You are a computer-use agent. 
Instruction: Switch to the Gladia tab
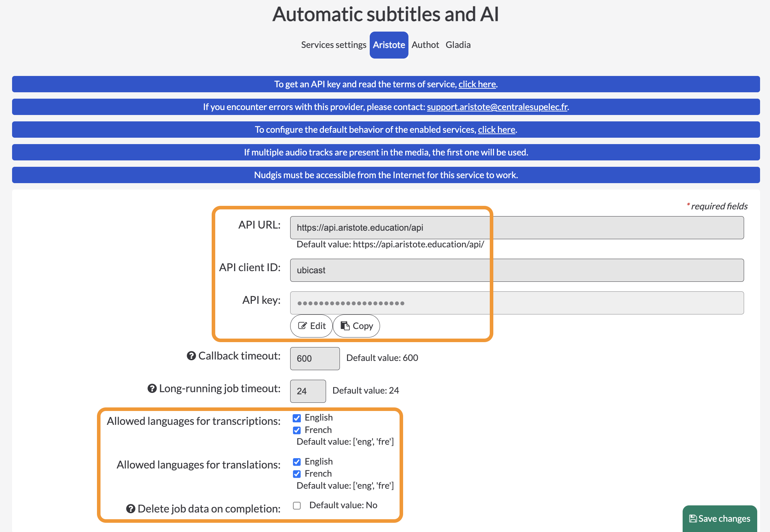(458, 45)
